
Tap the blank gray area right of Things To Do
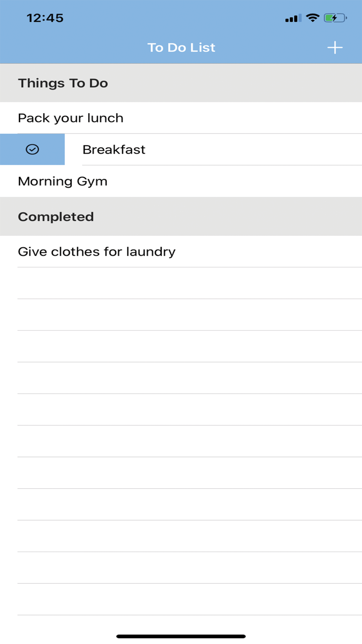point(235,83)
